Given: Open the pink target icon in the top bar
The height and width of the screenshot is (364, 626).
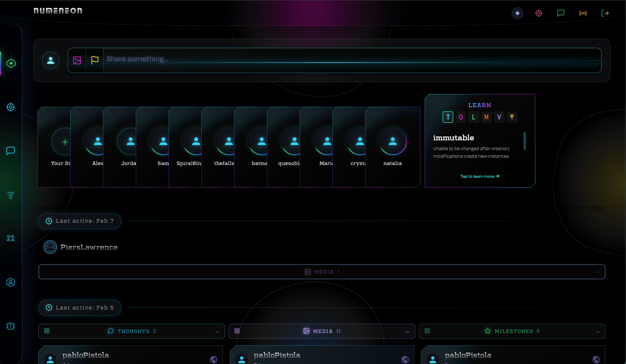Looking at the screenshot, I should tap(539, 13).
